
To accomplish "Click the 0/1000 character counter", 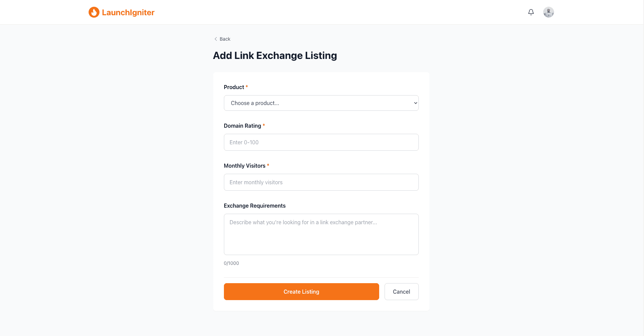I will (231, 263).
